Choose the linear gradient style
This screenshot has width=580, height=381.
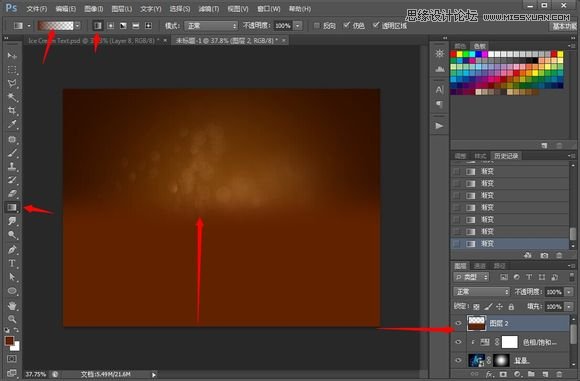click(x=98, y=26)
